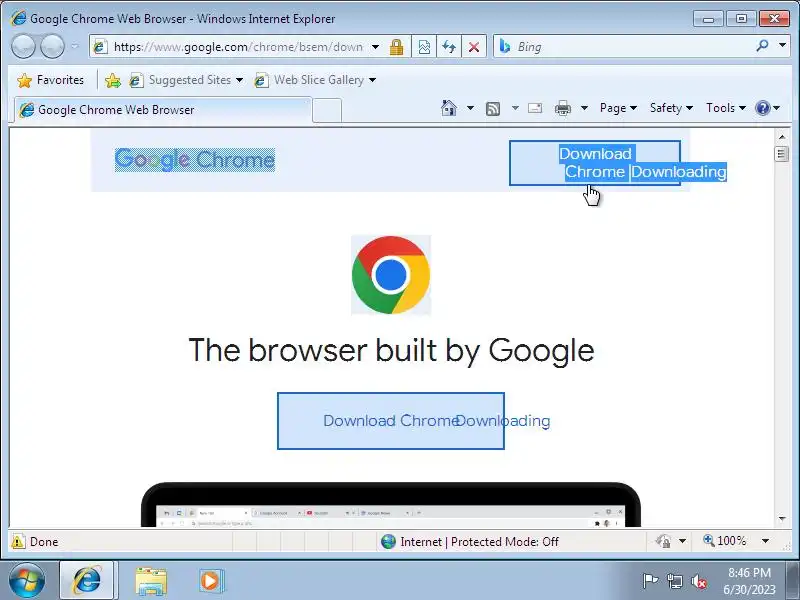Click the top Download Chrome button
The image size is (800, 600).
tap(595, 163)
